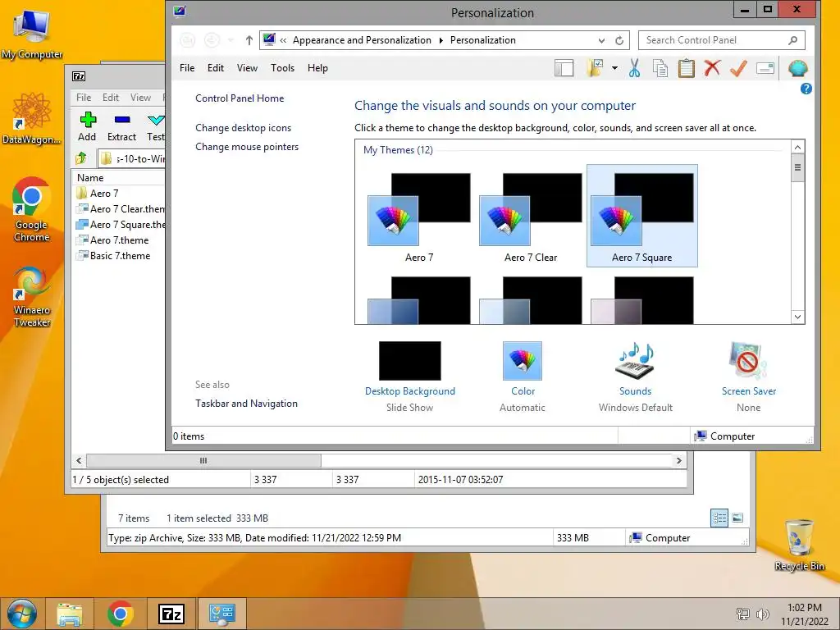Open the Tools menu in Personalization
Viewport: 840px width, 630px height.
(x=282, y=68)
